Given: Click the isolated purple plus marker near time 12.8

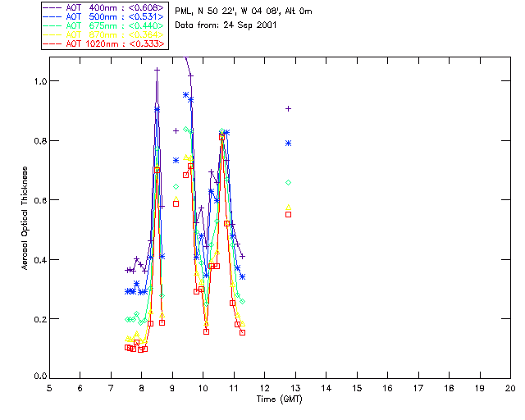Looking at the screenshot, I should pyautogui.click(x=288, y=109).
